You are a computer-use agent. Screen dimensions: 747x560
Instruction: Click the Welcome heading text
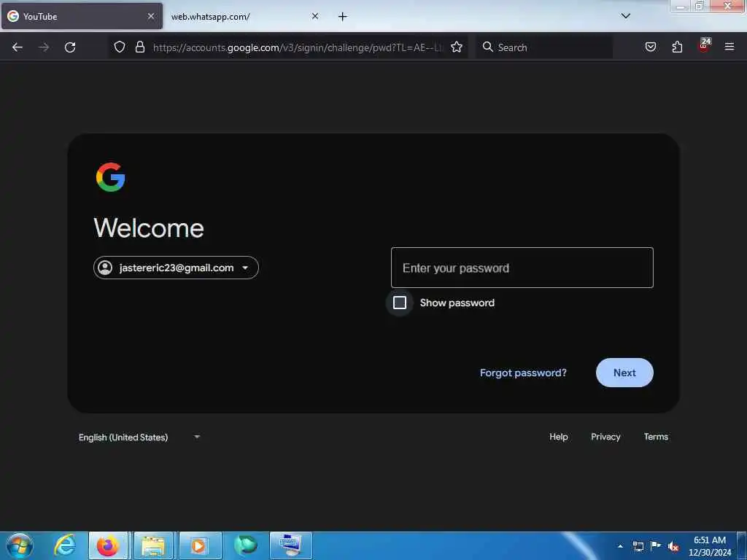coord(149,228)
